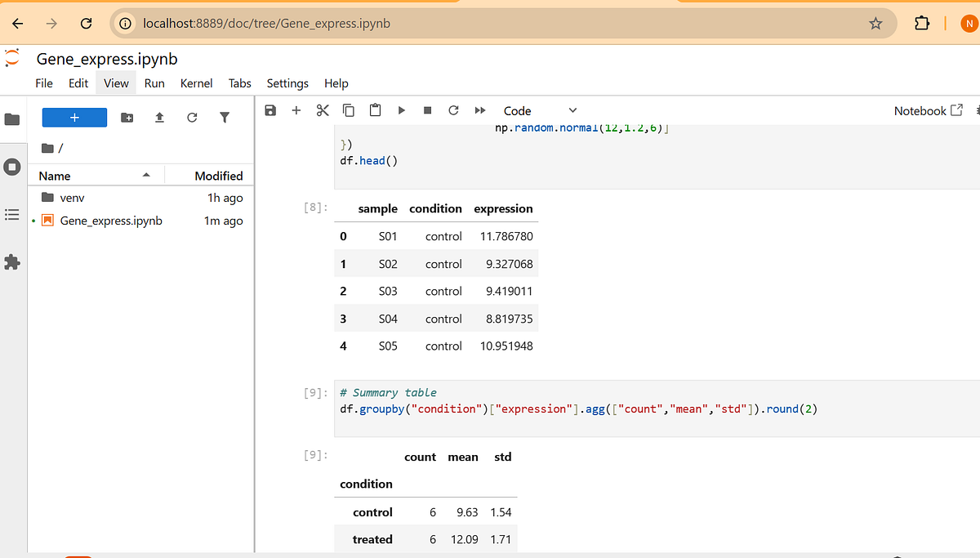Click the Summary table code cell
The image size is (980, 558).
(x=657, y=408)
